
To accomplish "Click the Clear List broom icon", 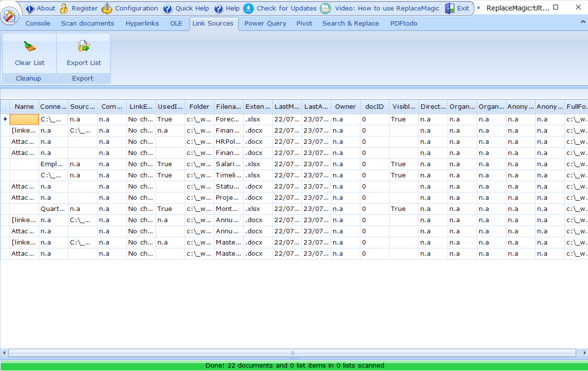I will (30, 46).
